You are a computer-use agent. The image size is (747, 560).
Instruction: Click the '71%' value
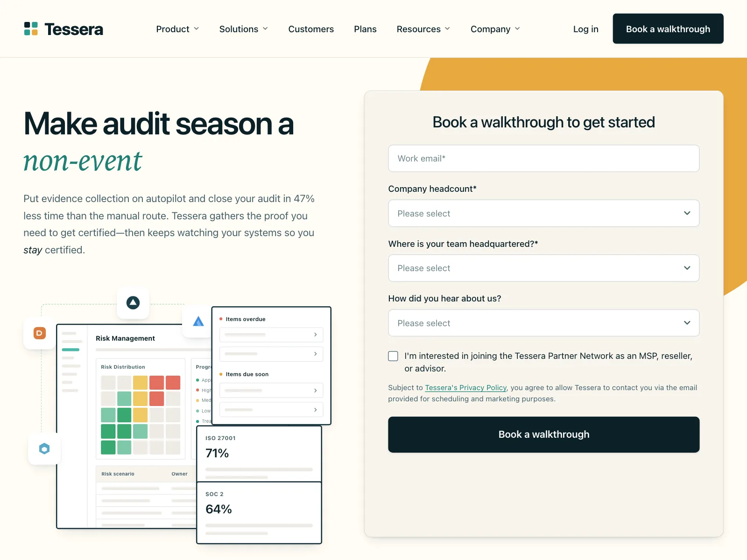pyautogui.click(x=217, y=453)
